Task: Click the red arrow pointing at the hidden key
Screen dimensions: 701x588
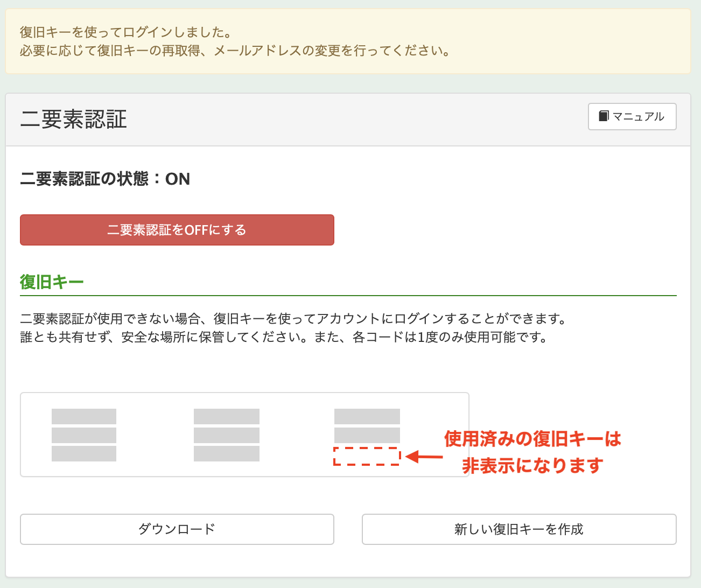Action: click(424, 456)
